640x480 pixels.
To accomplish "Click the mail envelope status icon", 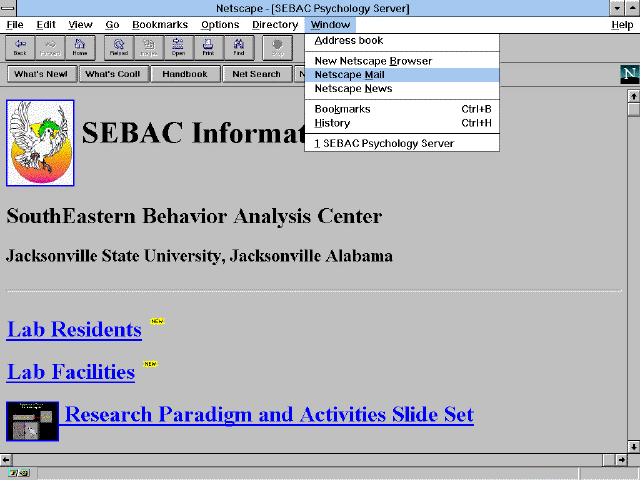I will (x=18, y=473).
